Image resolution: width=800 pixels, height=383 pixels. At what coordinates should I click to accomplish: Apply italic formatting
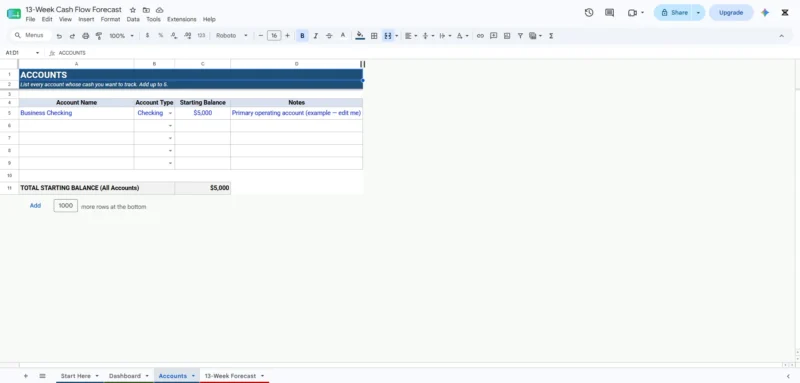pos(316,36)
